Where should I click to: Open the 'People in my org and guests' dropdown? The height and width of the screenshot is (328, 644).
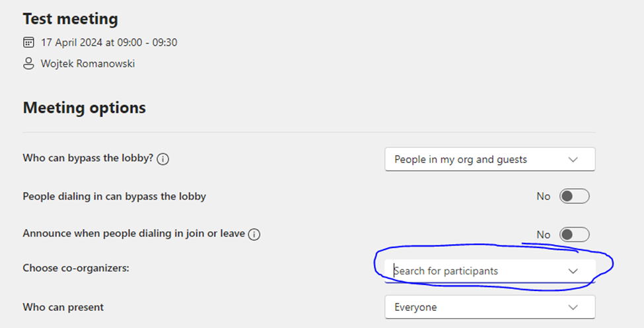(x=489, y=159)
